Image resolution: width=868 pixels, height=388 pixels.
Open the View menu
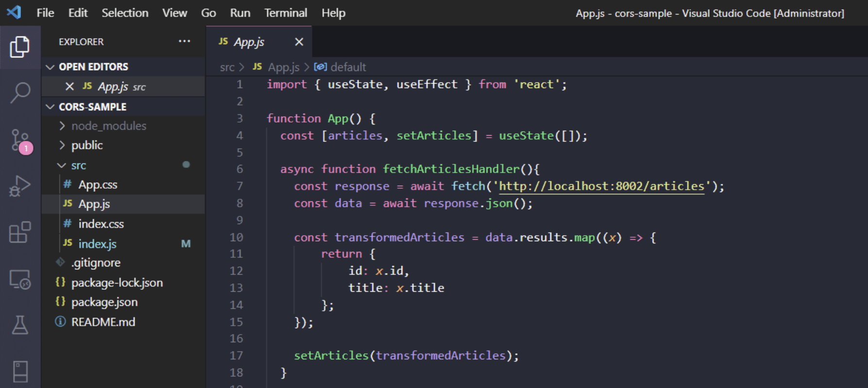click(x=174, y=13)
